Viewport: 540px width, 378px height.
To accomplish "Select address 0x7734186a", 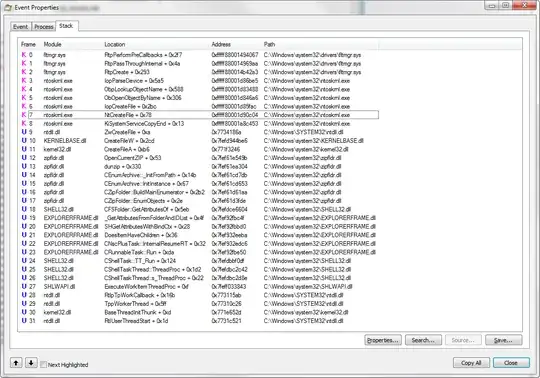I will click(x=226, y=132).
